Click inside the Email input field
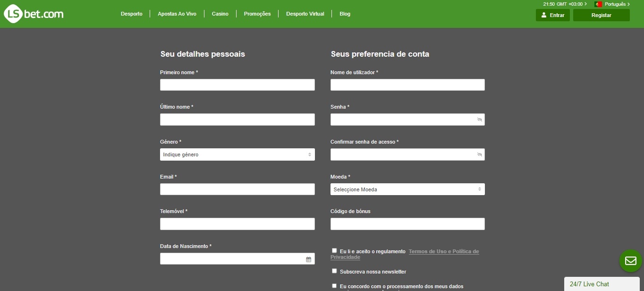Image resolution: width=644 pixels, height=291 pixels. click(237, 189)
